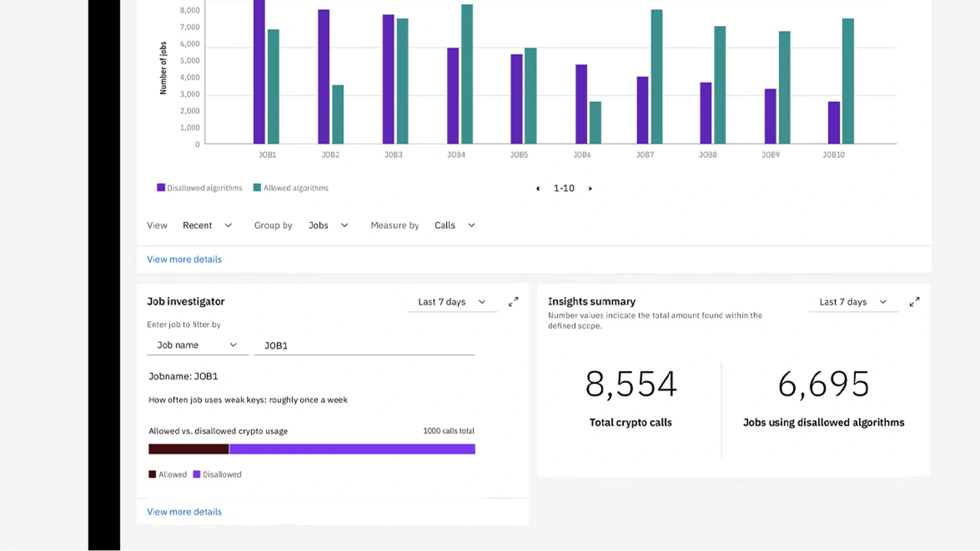Click the dark Allowed segment of usage bar
The image size is (980, 551).
189,449
